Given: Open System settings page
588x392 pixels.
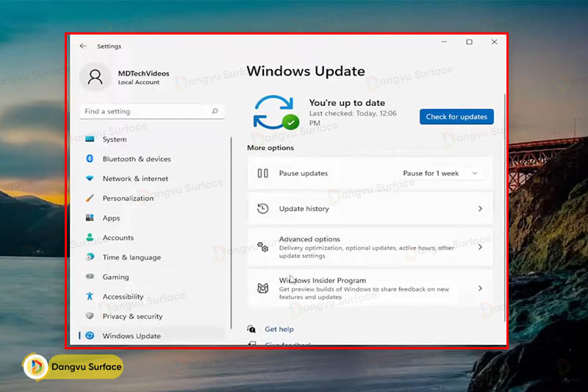Looking at the screenshot, I should 152,139.
